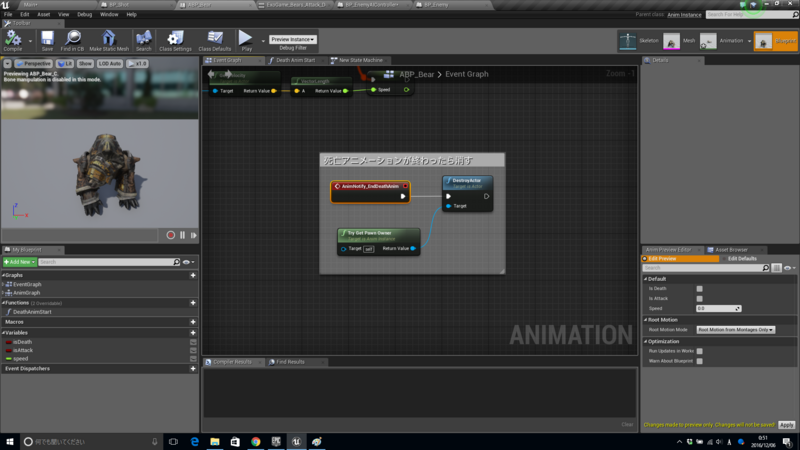The image size is (800, 450).
Task: Apply preview changes
Action: [787, 425]
